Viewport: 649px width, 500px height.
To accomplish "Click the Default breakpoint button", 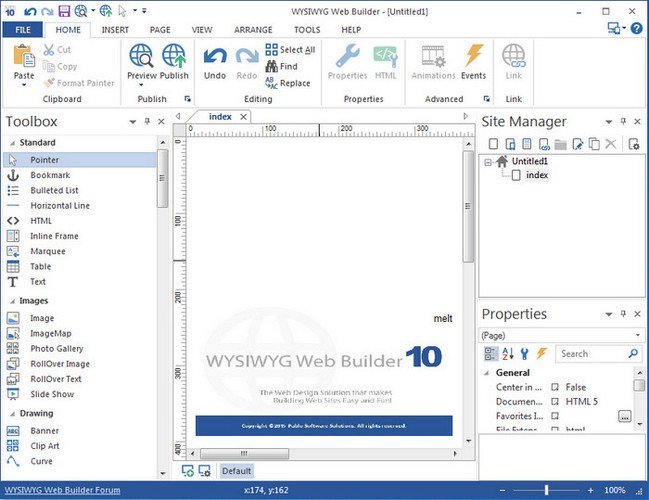I will pos(236,471).
